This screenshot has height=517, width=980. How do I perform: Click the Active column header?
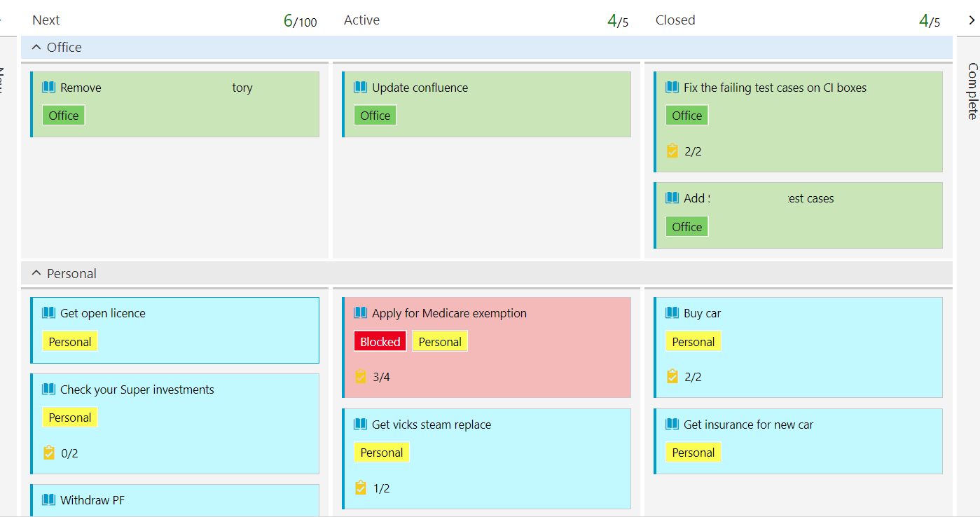[x=362, y=20]
